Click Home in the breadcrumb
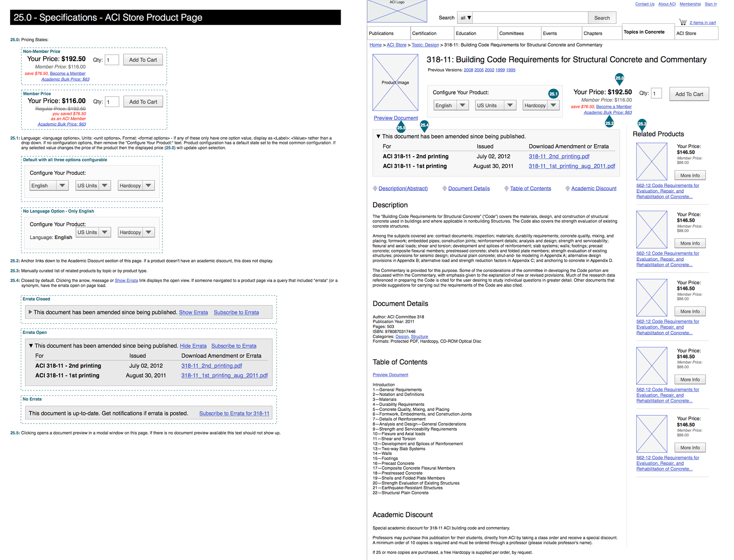 [x=375, y=45]
